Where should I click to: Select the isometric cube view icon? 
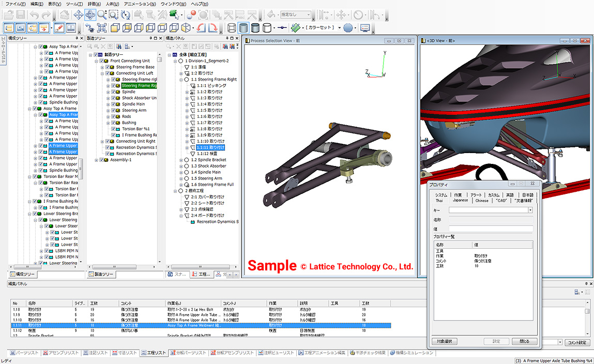(x=186, y=27)
